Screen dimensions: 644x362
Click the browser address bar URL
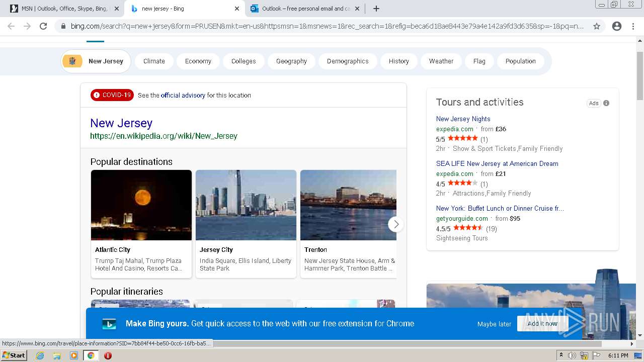coord(327,26)
